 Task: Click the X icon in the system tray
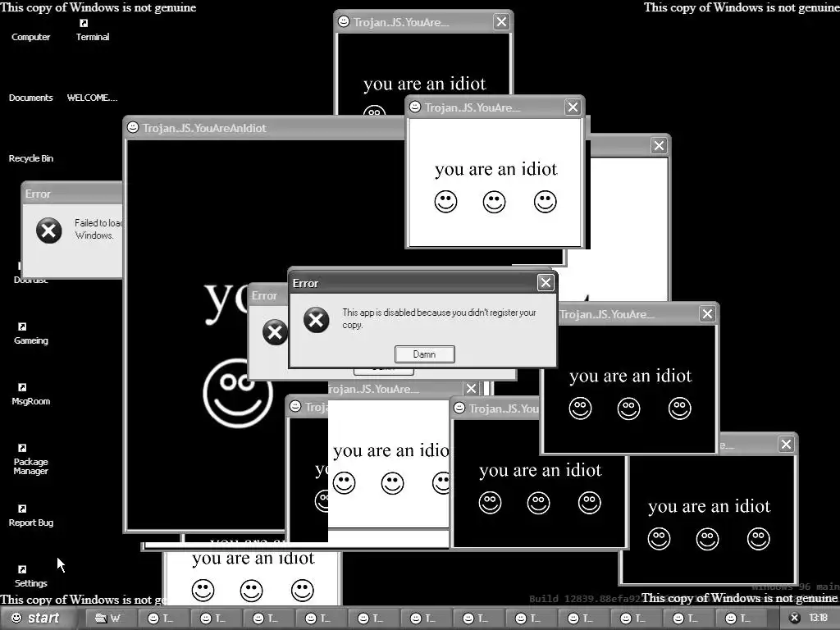tap(794, 618)
